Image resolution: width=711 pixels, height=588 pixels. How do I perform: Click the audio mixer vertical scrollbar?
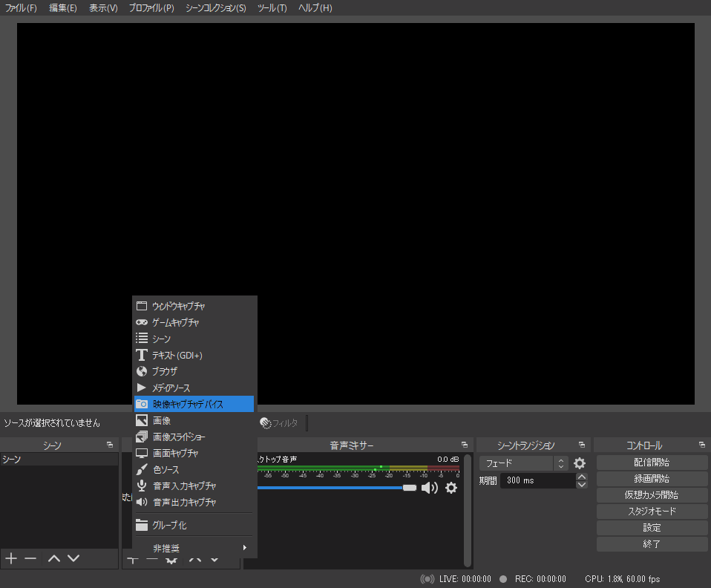click(x=468, y=511)
